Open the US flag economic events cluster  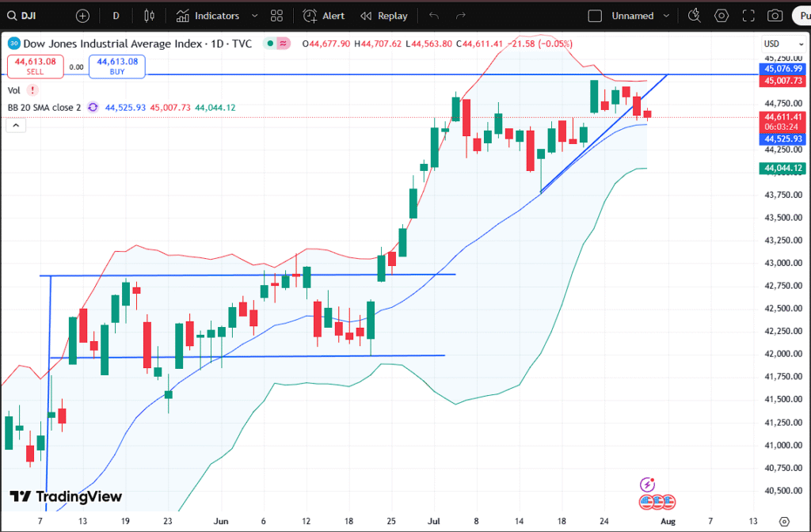657,501
